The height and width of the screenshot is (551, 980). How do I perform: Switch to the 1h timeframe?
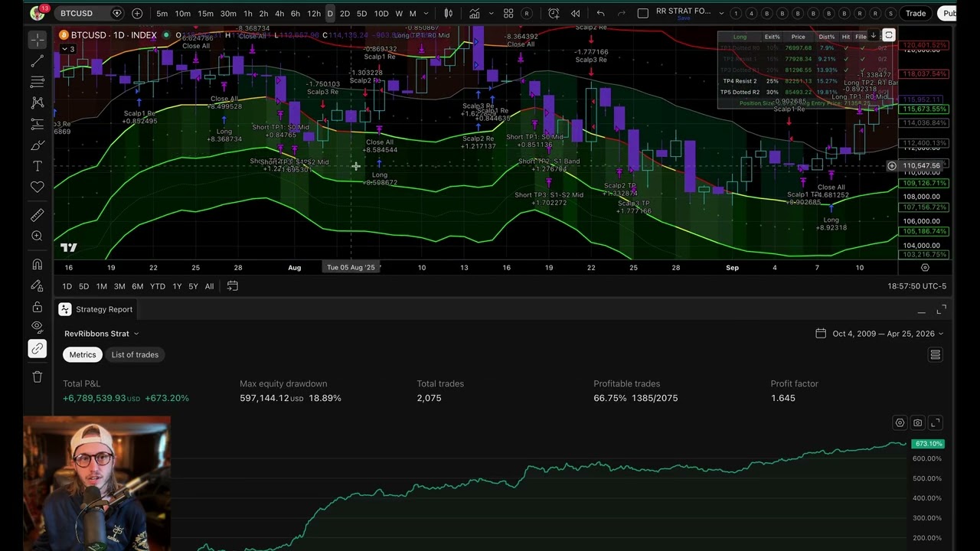coord(248,14)
